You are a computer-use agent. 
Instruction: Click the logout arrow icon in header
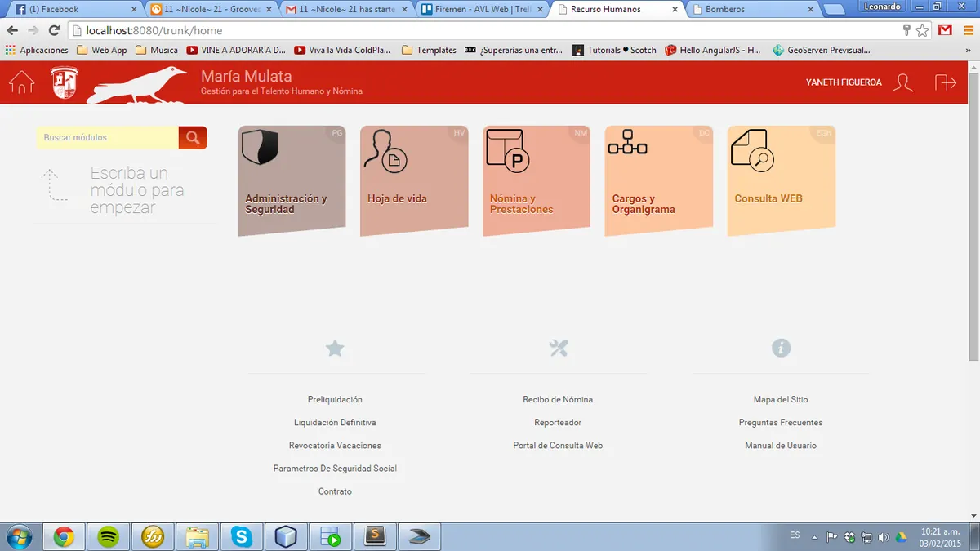click(946, 82)
